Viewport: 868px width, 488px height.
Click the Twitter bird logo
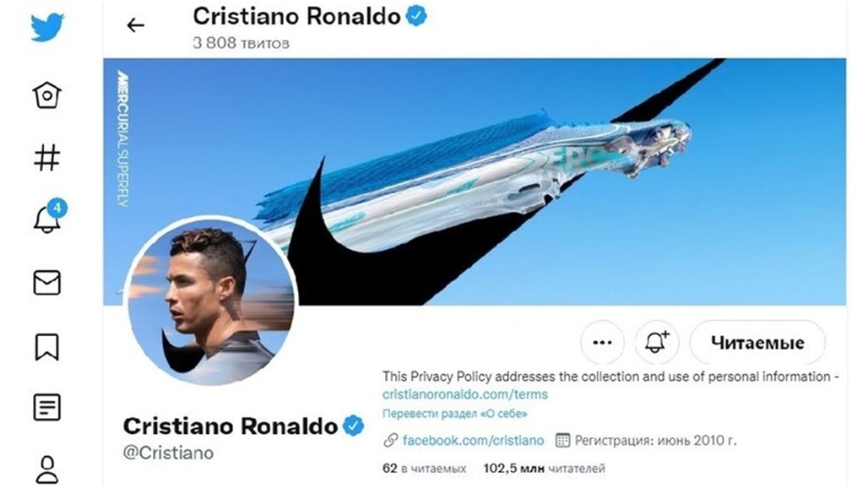(x=47, y=27)
